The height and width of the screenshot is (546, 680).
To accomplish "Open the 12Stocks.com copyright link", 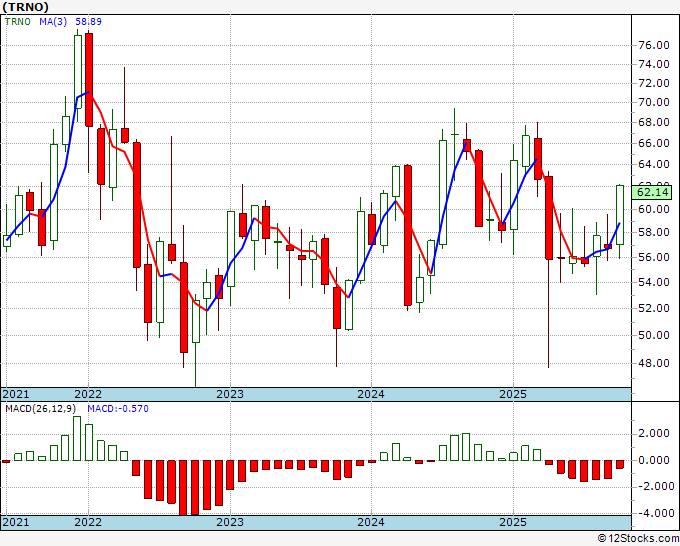I will tap(638, 539).
